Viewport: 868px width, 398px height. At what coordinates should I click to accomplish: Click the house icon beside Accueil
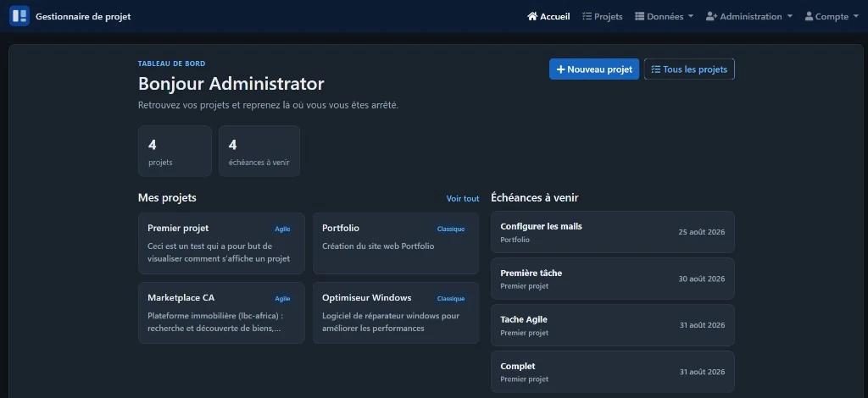pyautogui.click(x=532, y=16)
